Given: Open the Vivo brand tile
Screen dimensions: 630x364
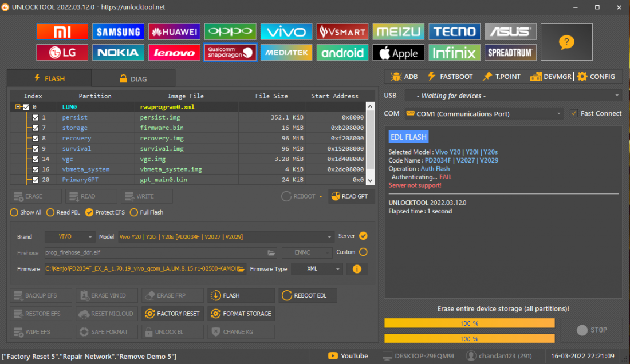Looking at the screenshot, I should pyautogui.click(x=286, y=31).
